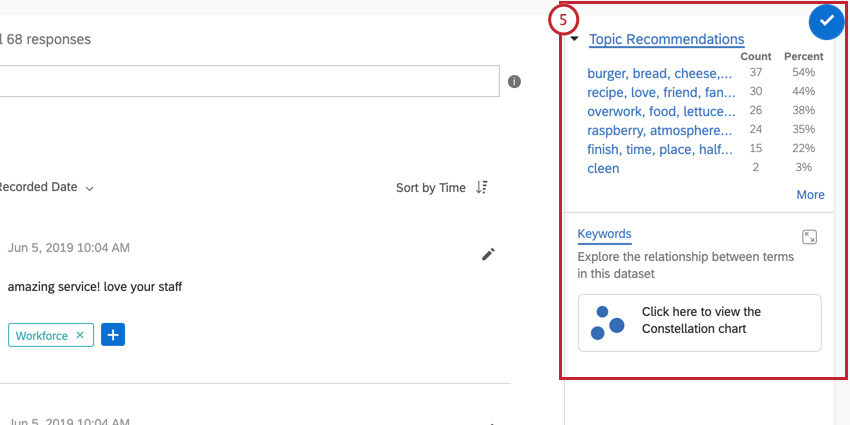
Task: Remove the Workforce tag with its X
Action: [80, 335]
